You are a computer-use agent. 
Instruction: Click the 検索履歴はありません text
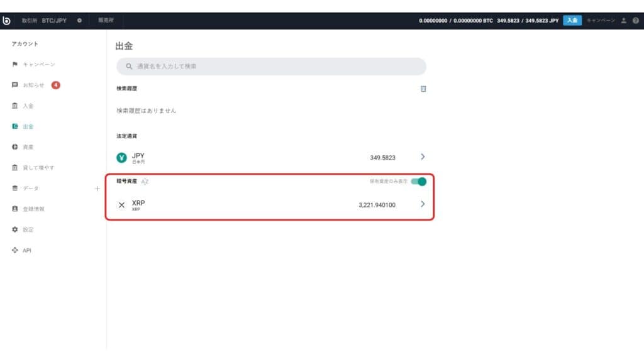[x=146, y=111]
